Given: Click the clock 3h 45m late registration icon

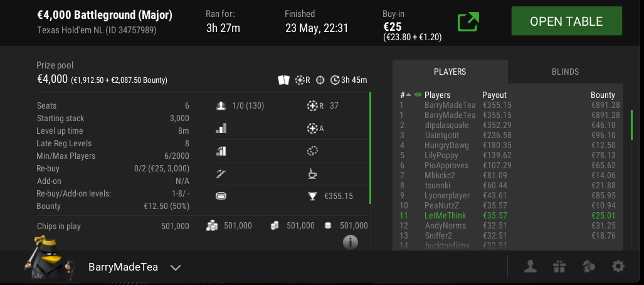Looking at the screenshot, I should (x=335, y=80).
